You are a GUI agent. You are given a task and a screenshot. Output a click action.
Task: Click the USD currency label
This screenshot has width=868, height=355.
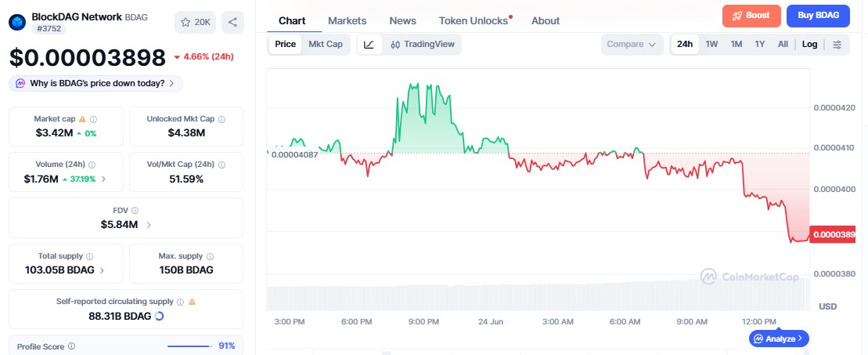[x=827, y=306]
